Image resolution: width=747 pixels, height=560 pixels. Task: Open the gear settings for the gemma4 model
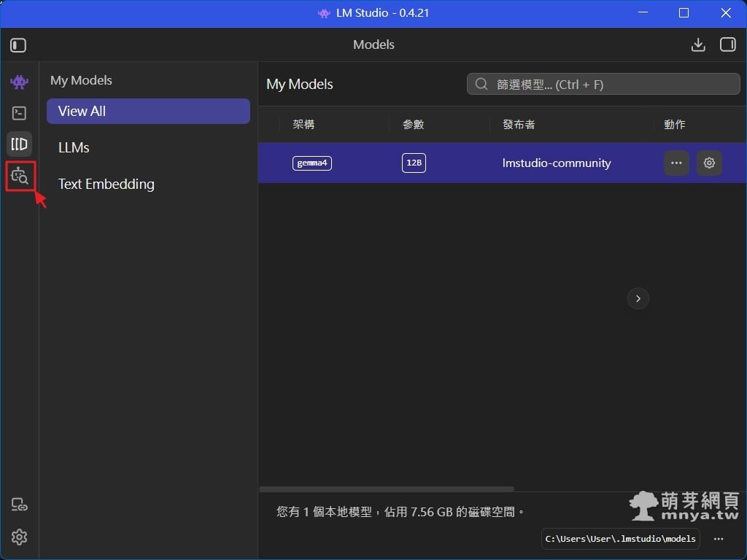pyautogui.click(x=709, y=163)
